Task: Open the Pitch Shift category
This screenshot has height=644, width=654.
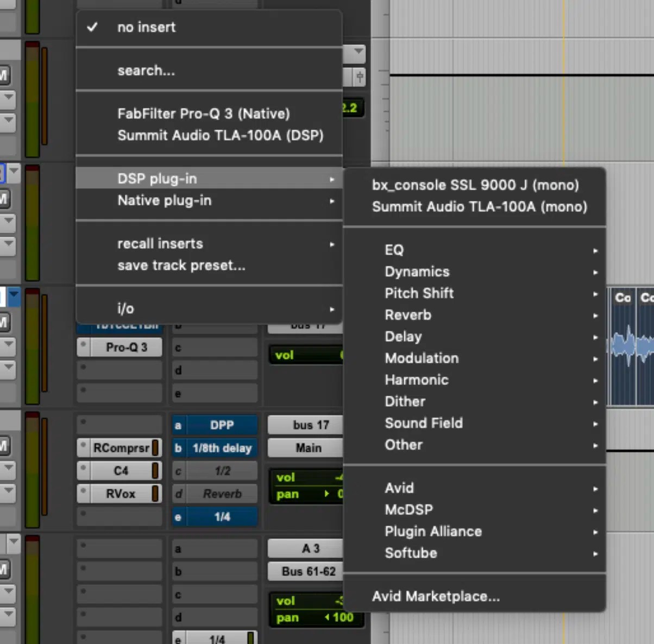Action: click(475, 293)
